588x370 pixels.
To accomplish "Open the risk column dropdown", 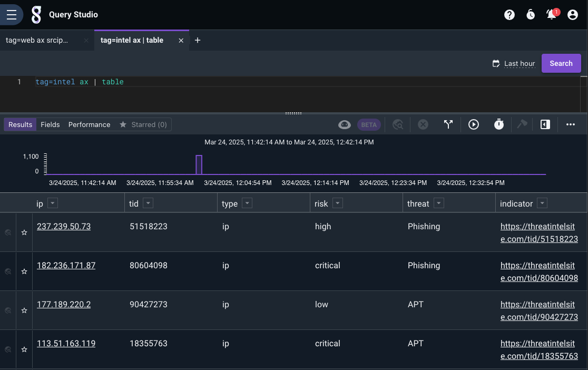I will pyautogui.click(x=338, y=203).
